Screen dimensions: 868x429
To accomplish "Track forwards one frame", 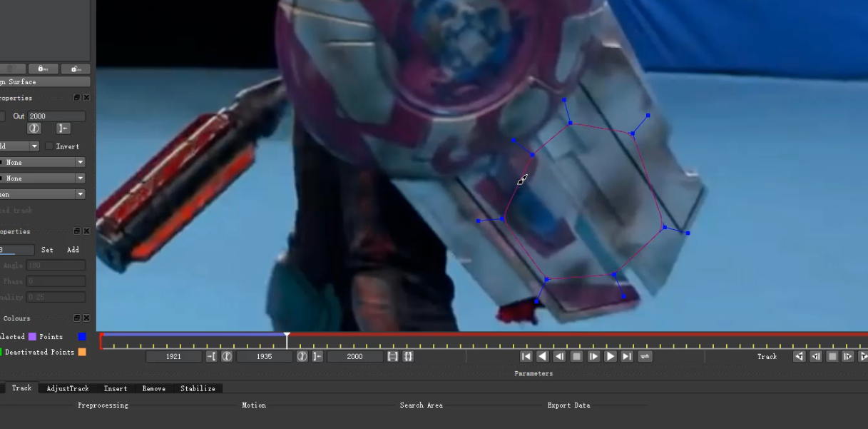I will point(848,356).
